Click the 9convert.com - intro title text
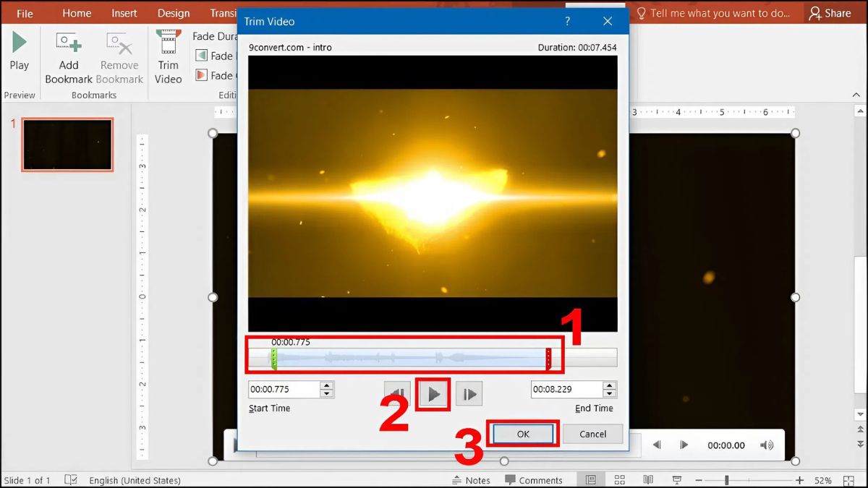 (290, 48)
